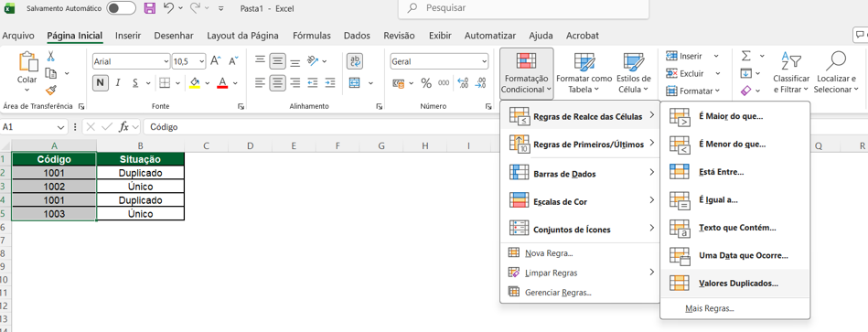Image resolution: width=868 pixels, height=332 pixels.
Task: Open the Arquivo tab
Action: pyautogui.click(x=18, y=36)
